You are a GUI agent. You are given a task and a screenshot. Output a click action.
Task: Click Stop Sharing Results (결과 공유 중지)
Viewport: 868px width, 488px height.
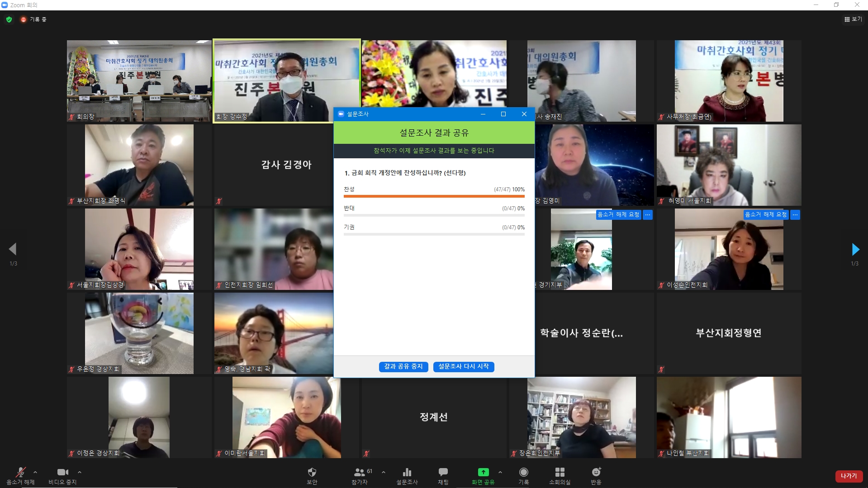tap(403, 366)
